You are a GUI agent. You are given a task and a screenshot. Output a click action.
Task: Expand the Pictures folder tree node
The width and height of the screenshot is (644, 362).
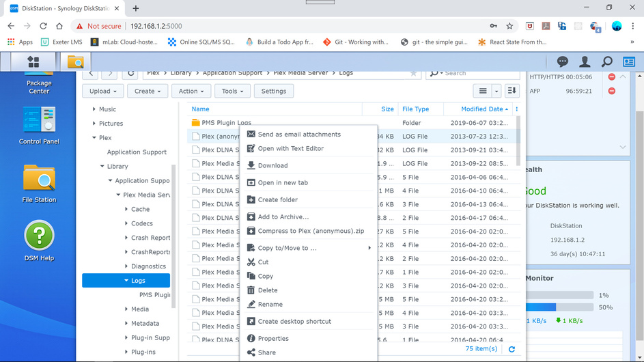click(x=94, y=123)
